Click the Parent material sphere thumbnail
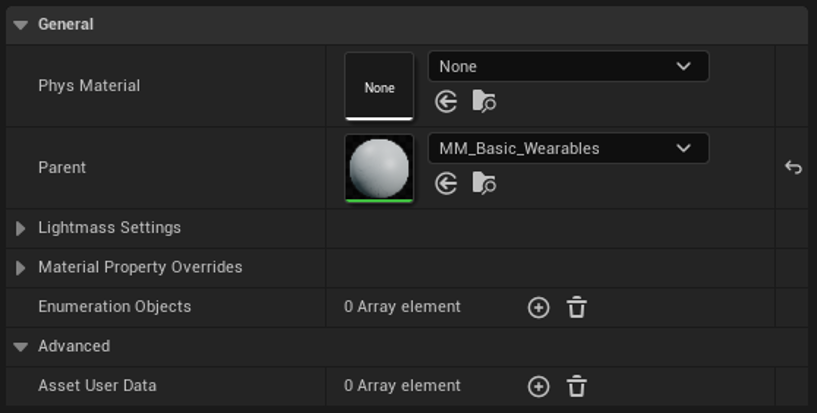 click(379, 168)
